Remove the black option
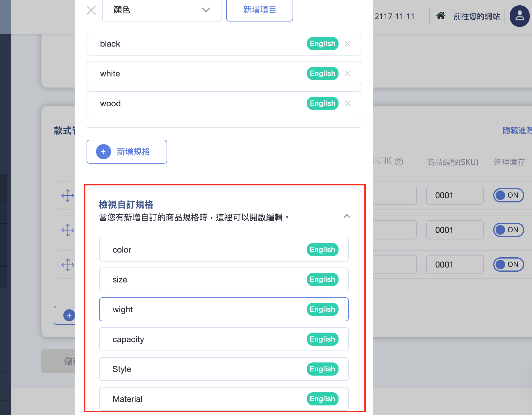532x415 pixels. (x=348, y=44)
